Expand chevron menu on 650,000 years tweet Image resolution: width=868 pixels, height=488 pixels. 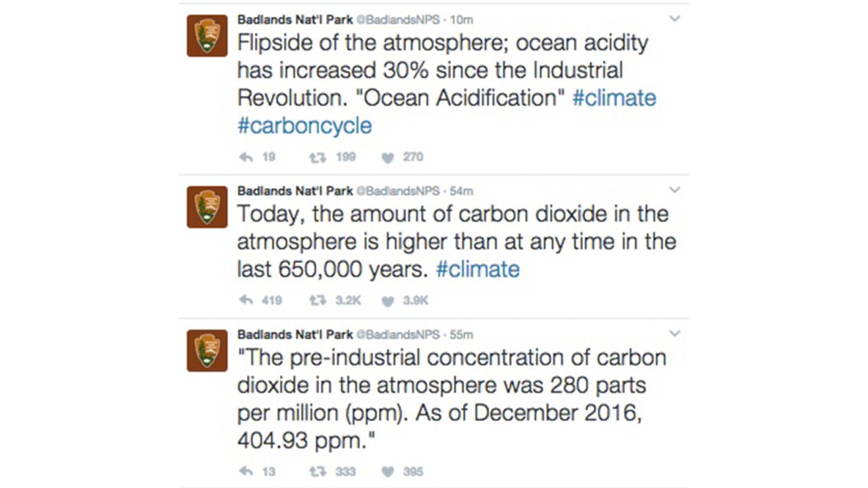(x=674, y=190)
